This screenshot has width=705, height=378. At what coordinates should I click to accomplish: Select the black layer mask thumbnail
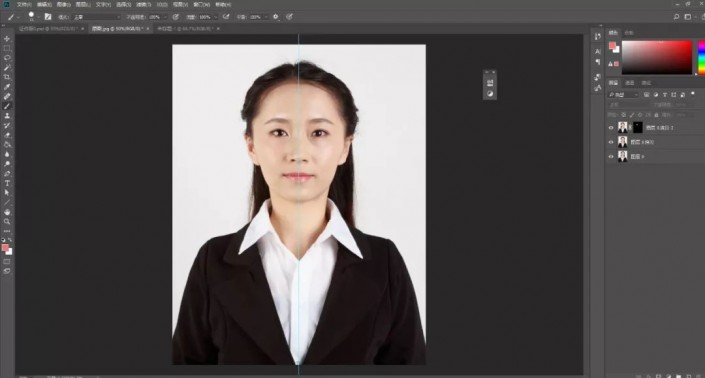pyautogui.click(x=638, y=128)
